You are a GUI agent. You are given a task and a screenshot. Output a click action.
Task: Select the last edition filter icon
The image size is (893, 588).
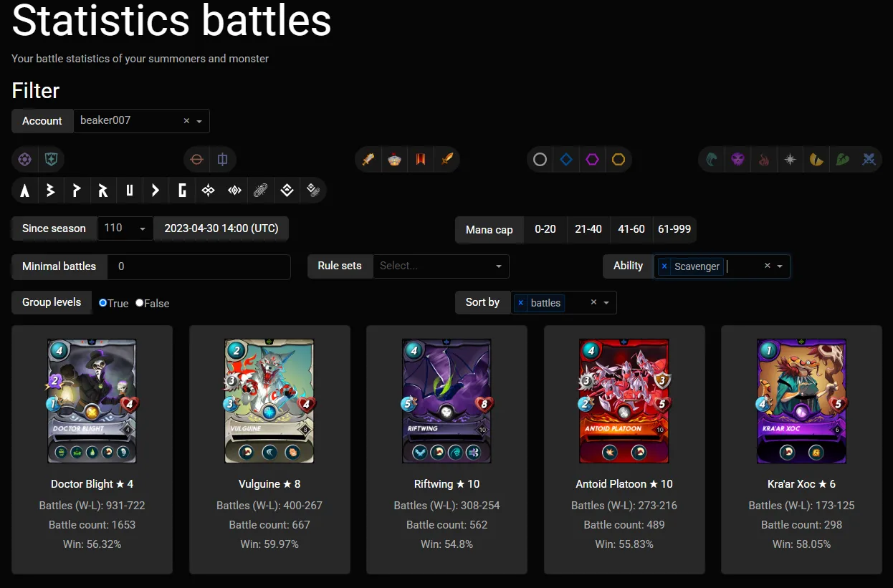pyautogui.click(x=312, y=191)
